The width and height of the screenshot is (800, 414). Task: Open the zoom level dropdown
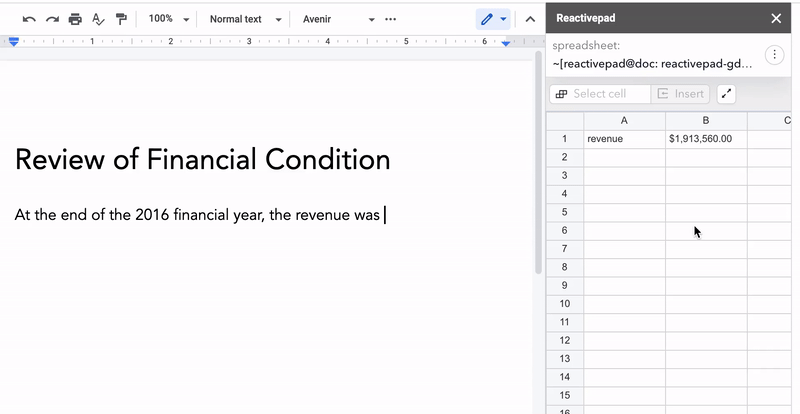pyautogui.click(x=169, y=19)
